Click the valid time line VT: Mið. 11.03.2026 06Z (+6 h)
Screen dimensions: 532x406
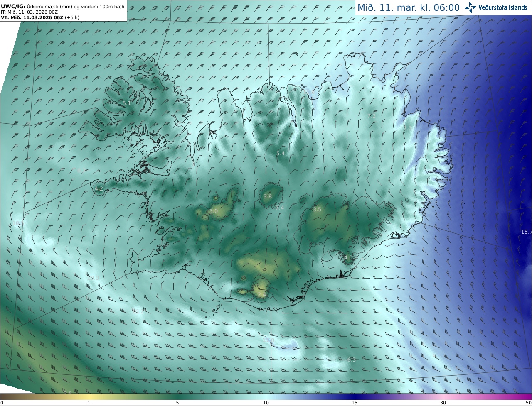pyautogui.click(x=40, y=17)
